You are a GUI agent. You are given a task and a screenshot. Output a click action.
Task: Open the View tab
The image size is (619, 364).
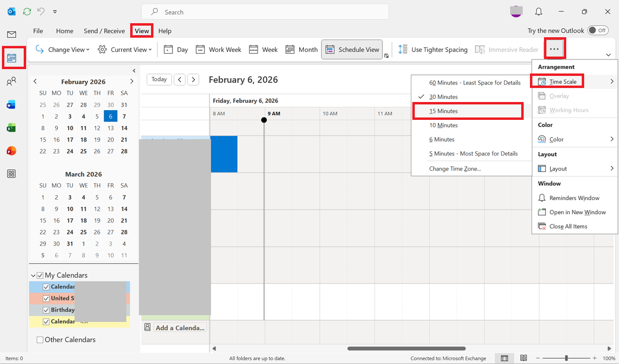[x=142, y=30]
